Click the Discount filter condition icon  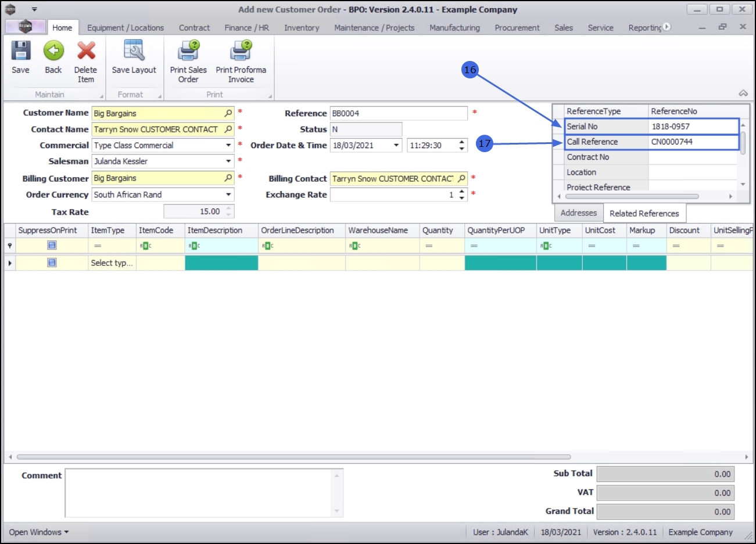pos(676,246)
